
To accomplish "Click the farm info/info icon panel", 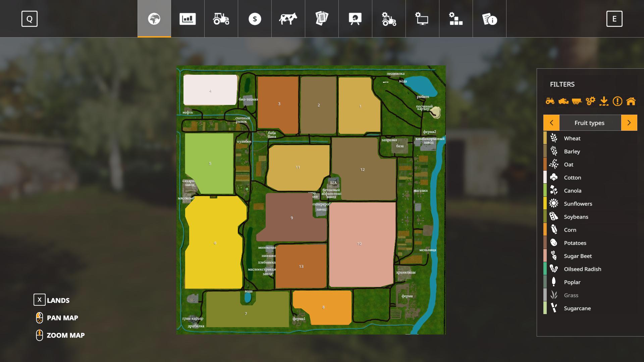I will (x=489, y=18).
